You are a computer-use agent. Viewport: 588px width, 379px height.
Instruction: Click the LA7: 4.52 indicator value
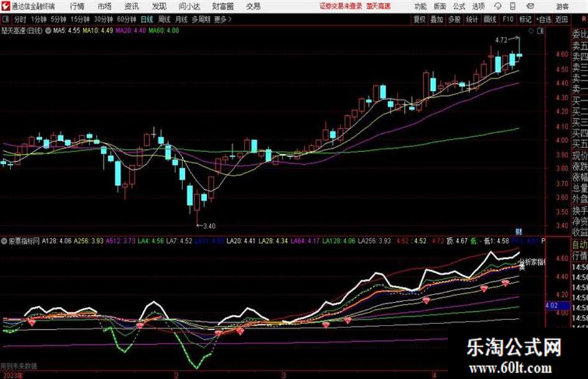[179, 241]
